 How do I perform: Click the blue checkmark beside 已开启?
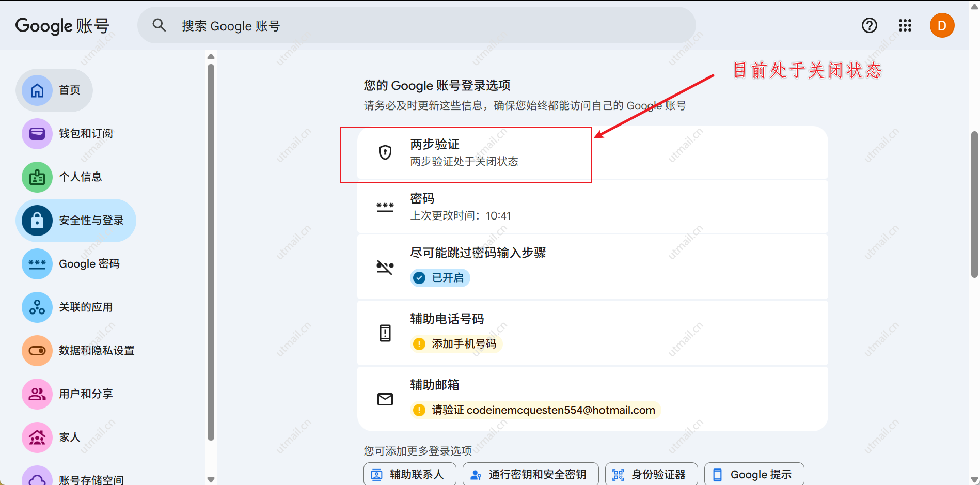[419, 278]
